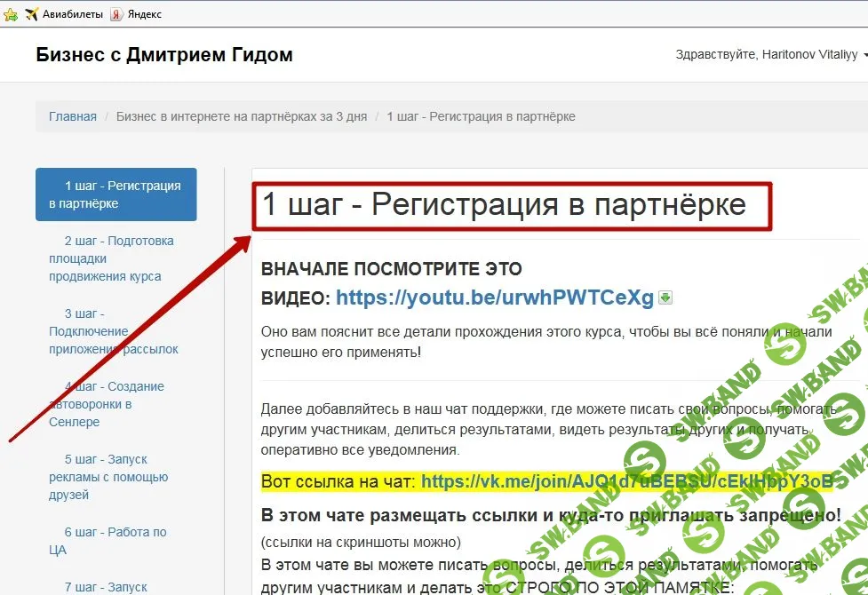Expand the Haritonov Vitaliyy user dropdown
The width and height of the screenshot is (868, 595).
770,55
